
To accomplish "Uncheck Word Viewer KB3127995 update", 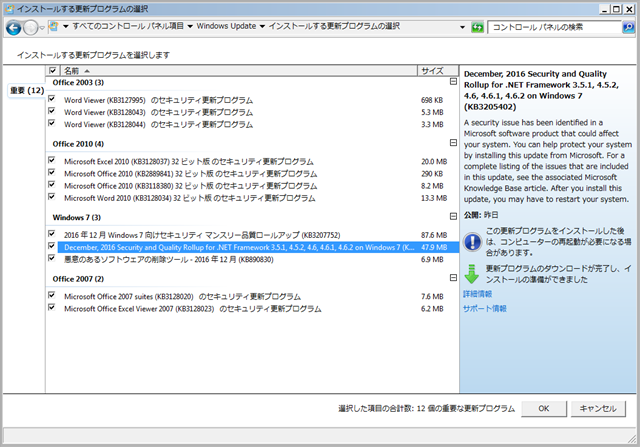I will [52, 99].
